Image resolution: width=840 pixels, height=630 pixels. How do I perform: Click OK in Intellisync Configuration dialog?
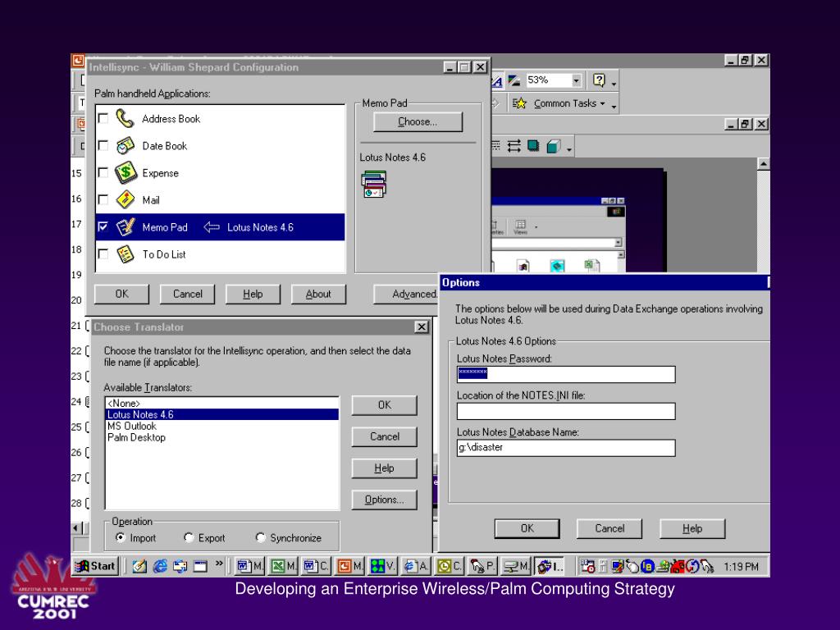[x=121, y=294]
